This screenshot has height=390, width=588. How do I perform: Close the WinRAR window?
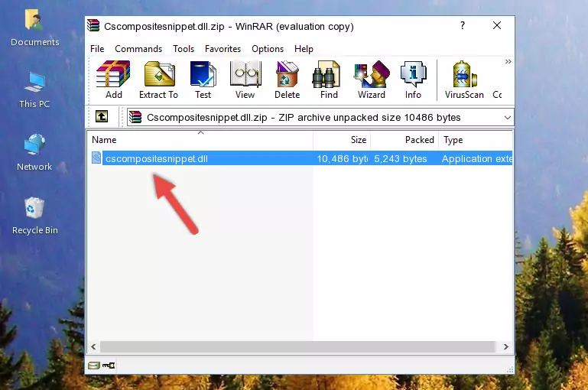(497, 25)
